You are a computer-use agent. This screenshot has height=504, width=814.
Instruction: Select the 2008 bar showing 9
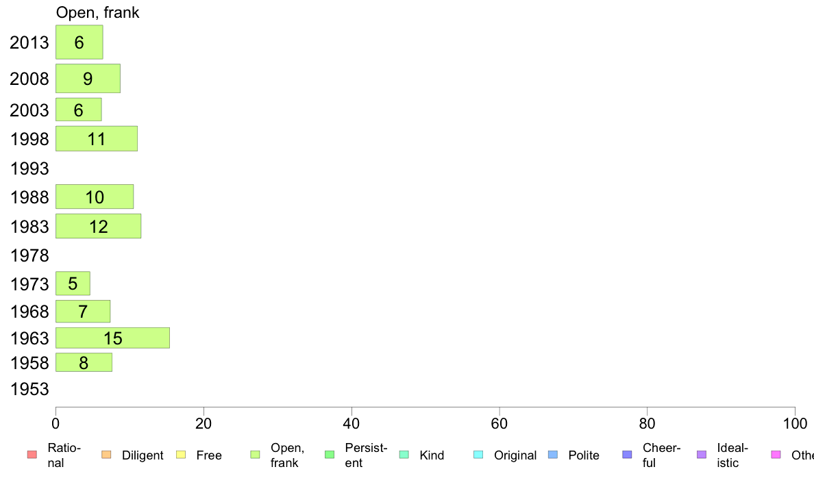pos(88,78)
